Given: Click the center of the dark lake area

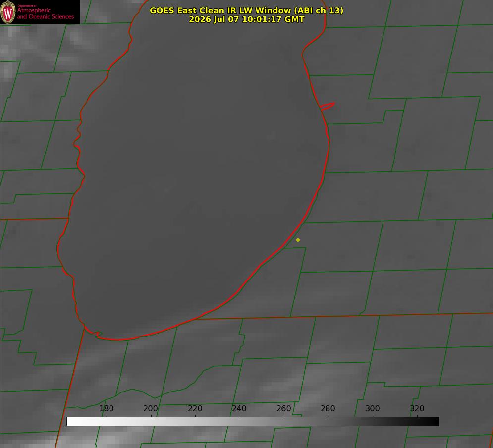Looking at the screenshot, I should pyautogui.click(x=195, y=176).
